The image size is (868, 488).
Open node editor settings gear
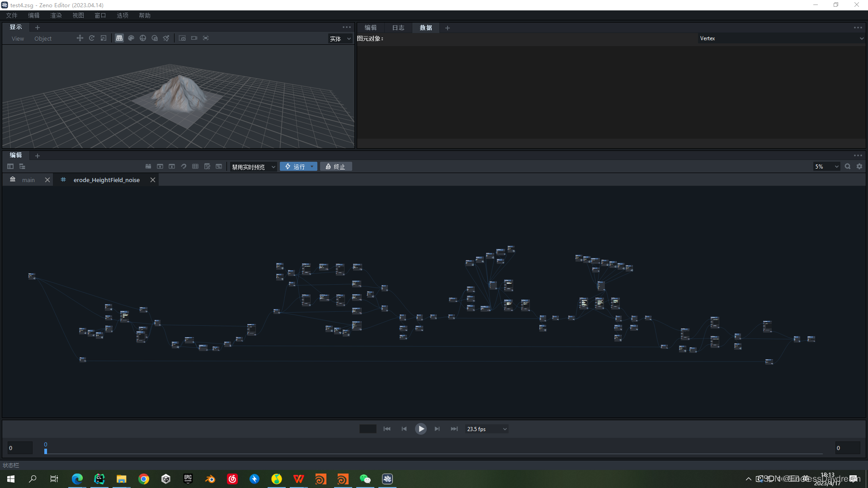click(859, 167)
